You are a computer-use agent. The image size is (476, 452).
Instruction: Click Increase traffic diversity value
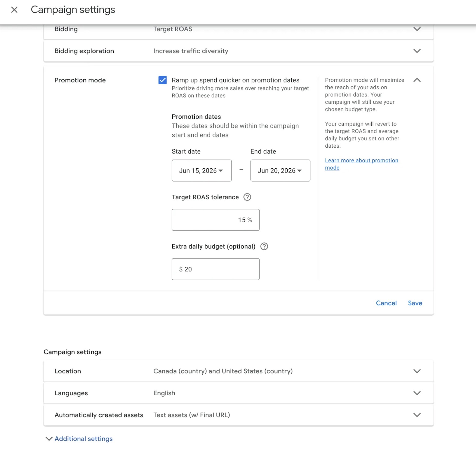[x=191, y=51]
